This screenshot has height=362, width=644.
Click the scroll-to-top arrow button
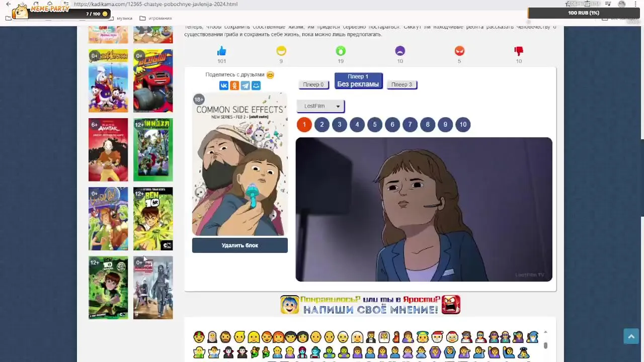[x=631, y=336]
